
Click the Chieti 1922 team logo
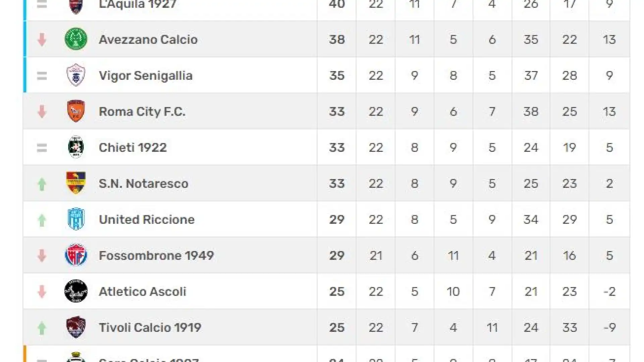pos(76,147)
